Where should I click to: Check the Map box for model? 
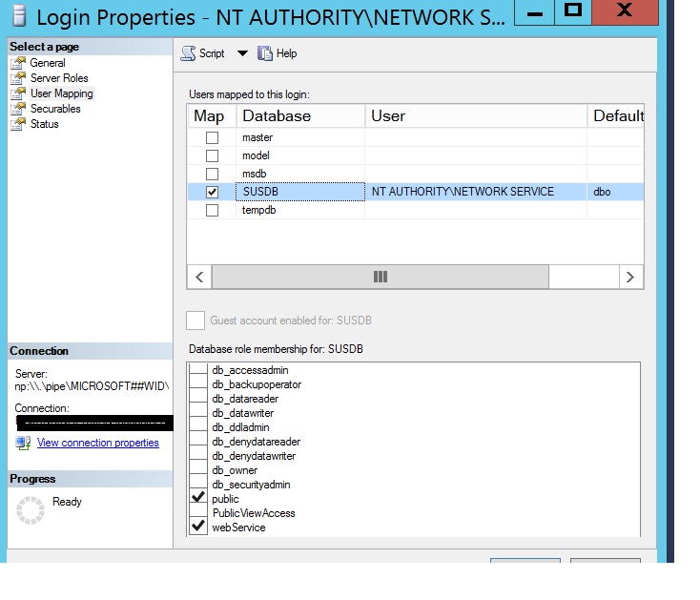[212, 155]
